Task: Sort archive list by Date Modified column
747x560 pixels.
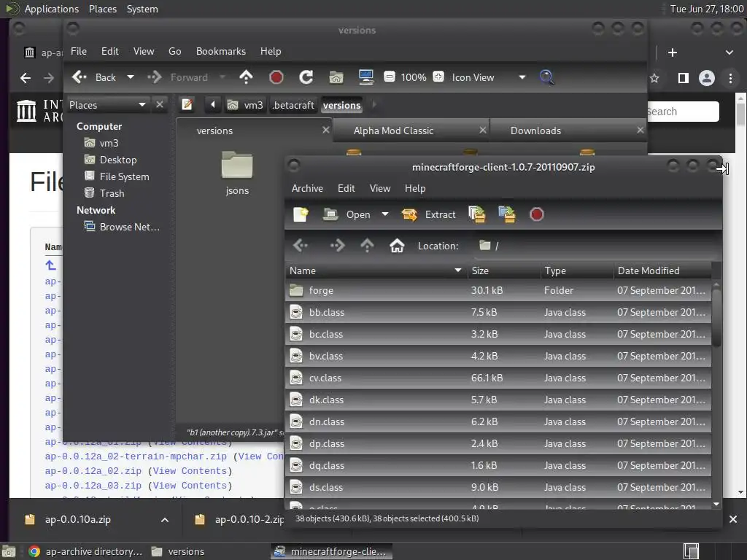Action: [x=662, y=271]
